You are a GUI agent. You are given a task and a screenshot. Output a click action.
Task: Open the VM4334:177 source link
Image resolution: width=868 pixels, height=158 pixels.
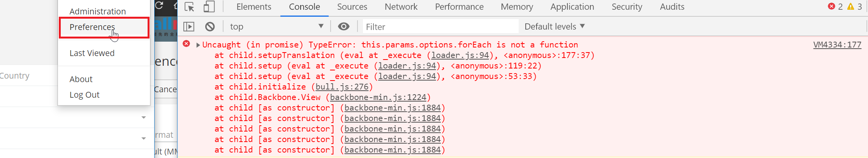(x=837, y=45)
